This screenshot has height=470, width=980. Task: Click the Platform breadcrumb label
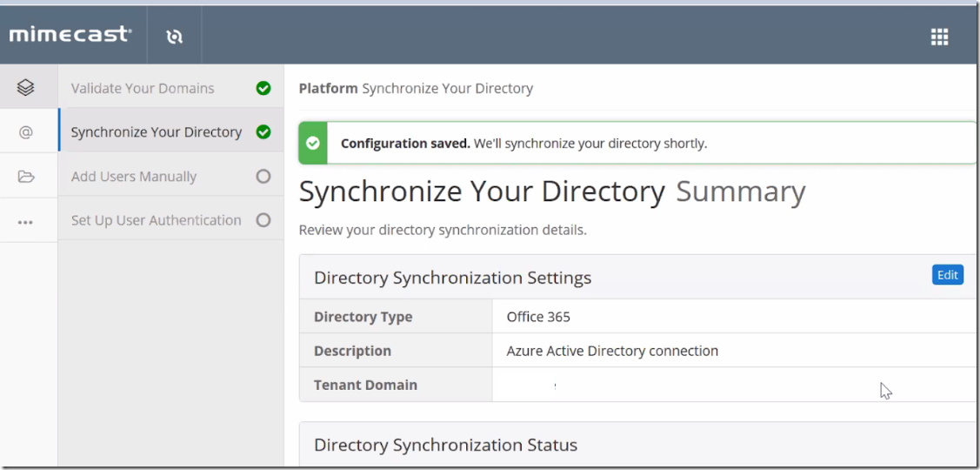pos(328,89)
